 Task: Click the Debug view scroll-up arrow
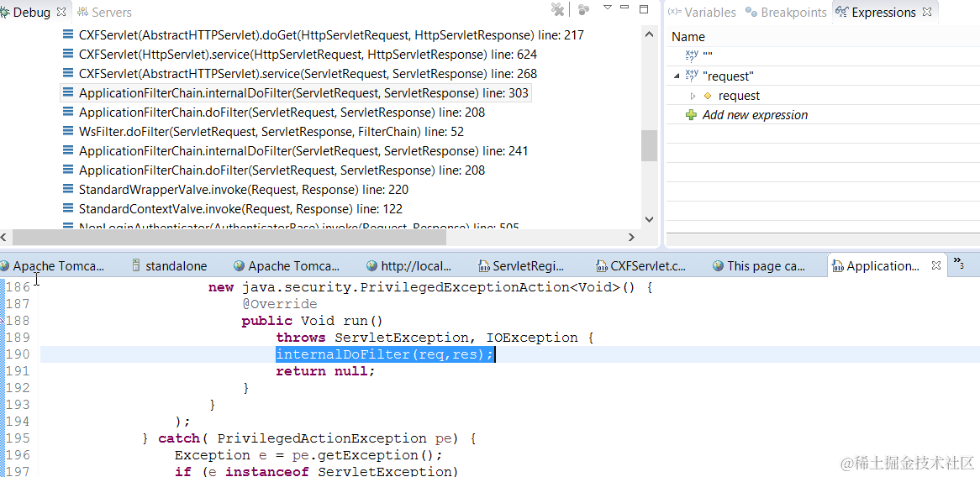tap(650, 35)
